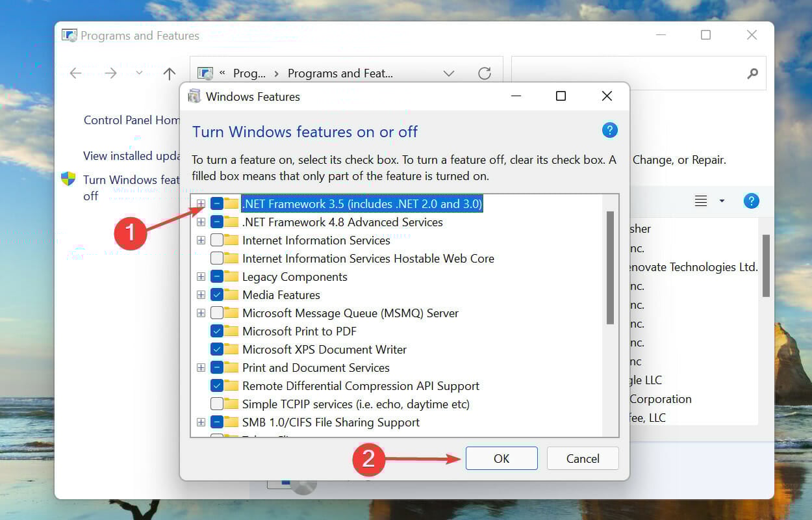
Task: Click the control panel icon in address bar
Action: pyautogui.click(x=205, y=73)
